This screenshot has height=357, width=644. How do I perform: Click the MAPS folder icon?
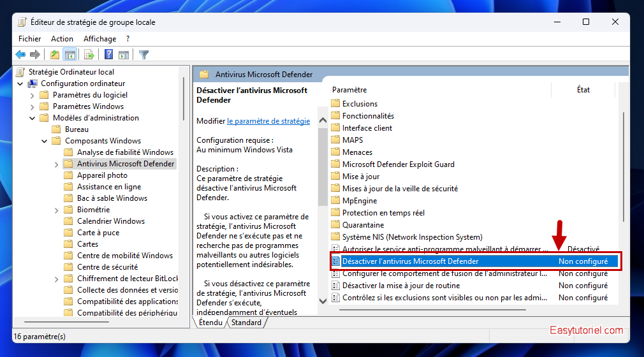pos(335,140)
